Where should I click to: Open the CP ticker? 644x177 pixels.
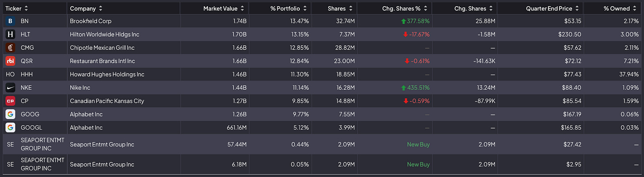click(x=24, y=100)
